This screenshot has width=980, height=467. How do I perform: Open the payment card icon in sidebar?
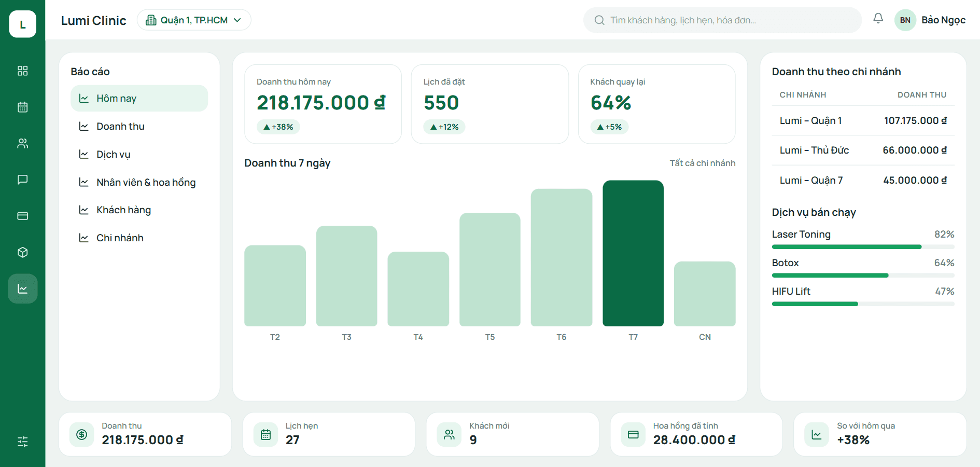tap(23, 216)
